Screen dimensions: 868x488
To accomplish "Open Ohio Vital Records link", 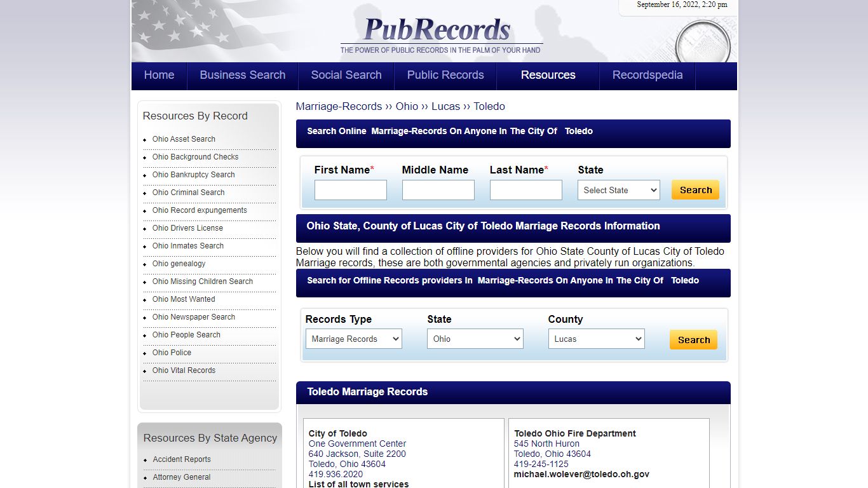I will pyautogui.click(x=184, y=370).
